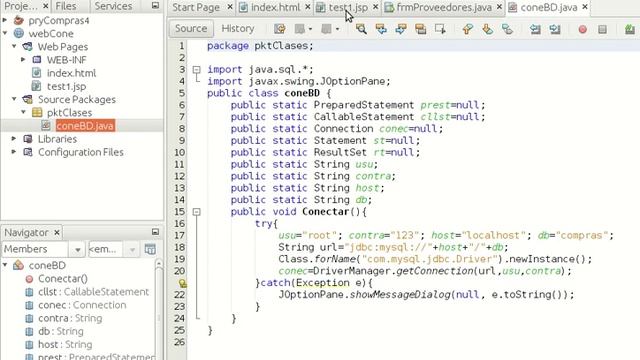Image resolution: width=640 pixels, height=360 pixels.
Task: Open the back-navigation dropdown arrow
Action: (310, 29)
